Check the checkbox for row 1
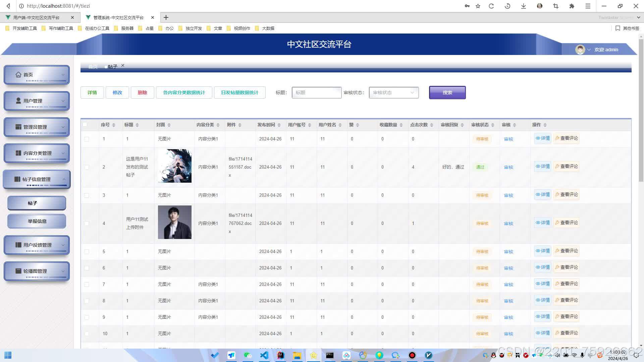 pos(87,139)
